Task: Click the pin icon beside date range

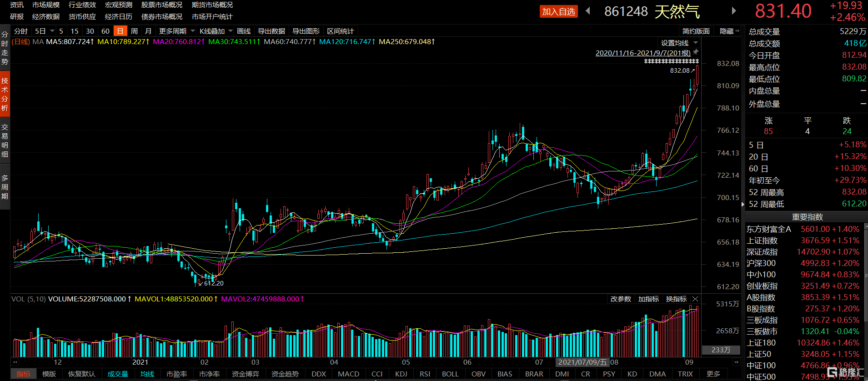Action: coord(696,52)
